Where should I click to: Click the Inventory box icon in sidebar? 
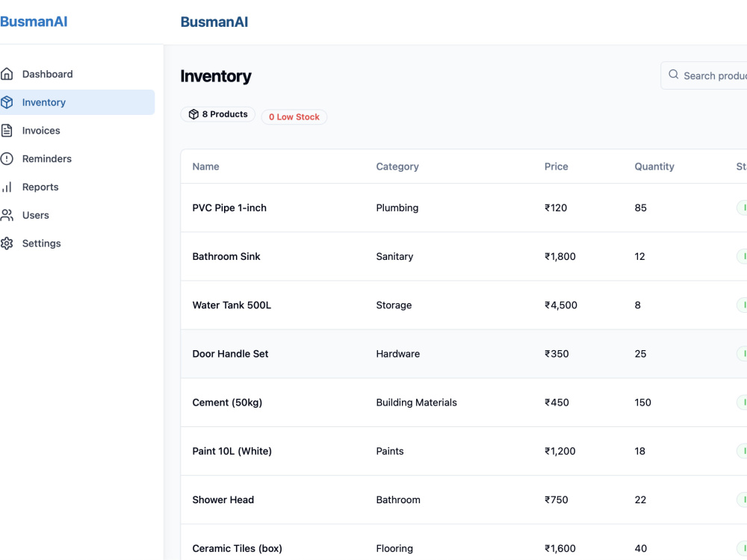pyautogui.click(x=7, y=102)
